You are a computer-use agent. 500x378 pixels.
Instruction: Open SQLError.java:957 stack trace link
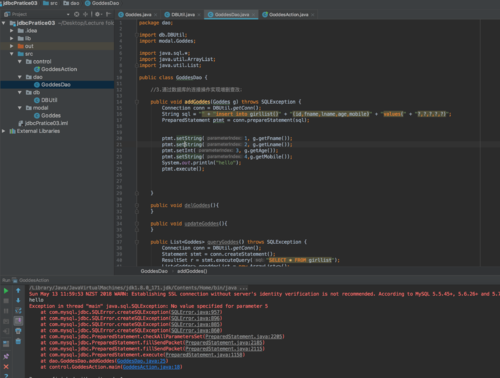(x=196, y=312)
